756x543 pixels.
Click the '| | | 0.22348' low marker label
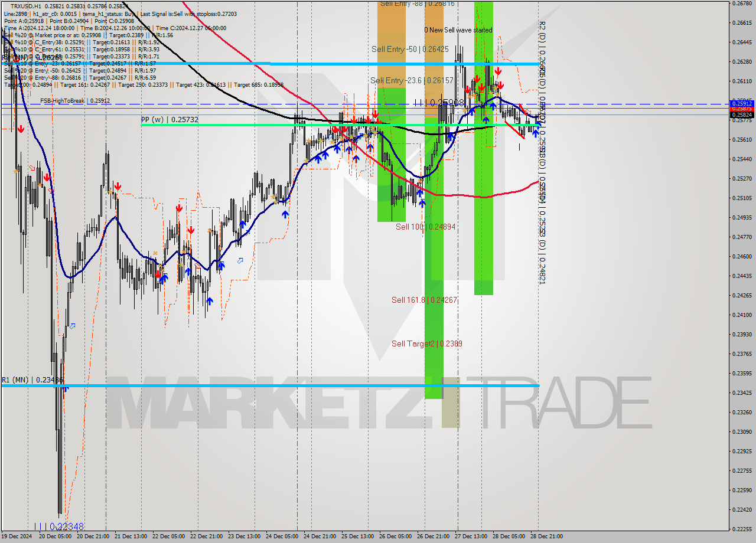point(59,526)
